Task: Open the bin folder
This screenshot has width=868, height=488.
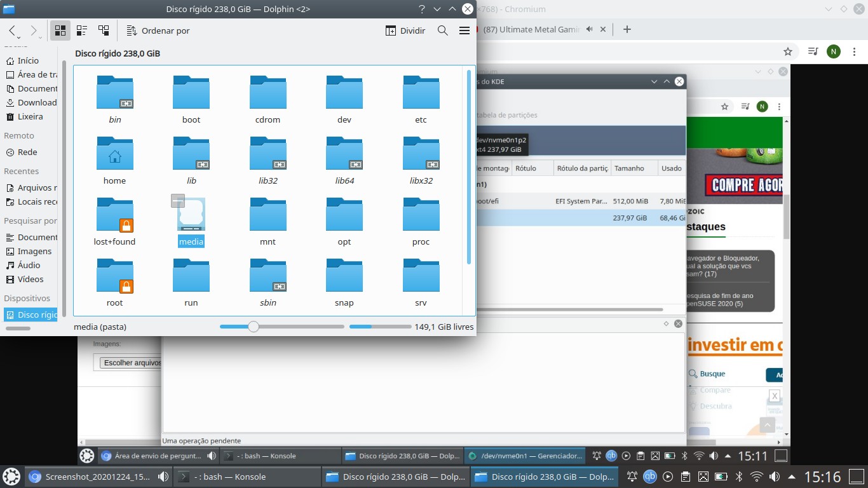Action: (115, 100)
